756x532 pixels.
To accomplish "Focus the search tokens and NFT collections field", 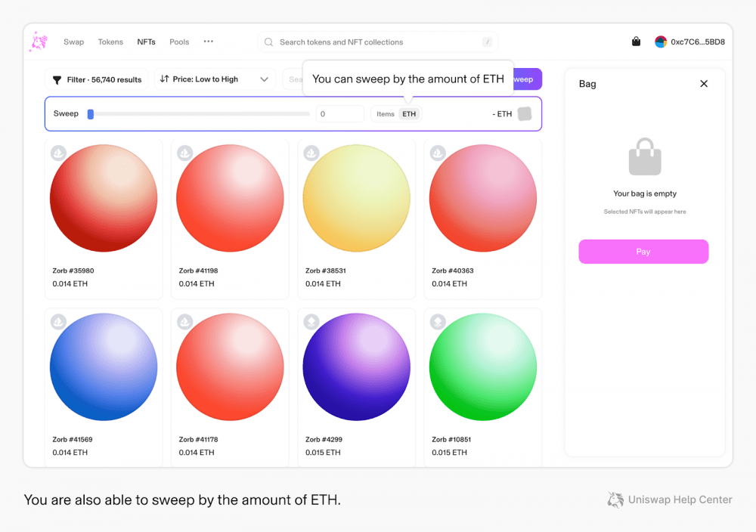I will coord(377,42).
